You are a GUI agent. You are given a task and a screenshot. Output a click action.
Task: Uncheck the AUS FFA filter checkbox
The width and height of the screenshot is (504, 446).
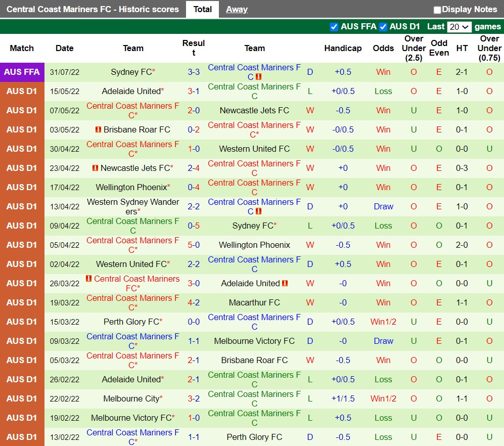point(334,27)
